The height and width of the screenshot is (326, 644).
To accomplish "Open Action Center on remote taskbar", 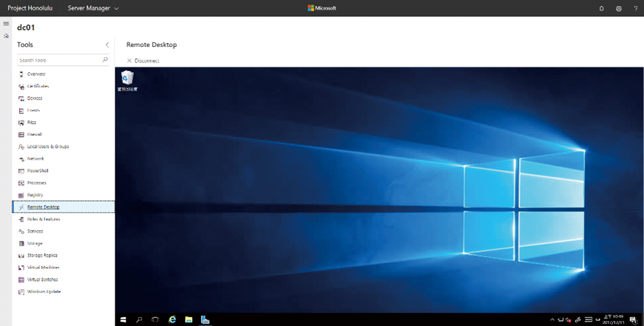I will pos(633,320).
